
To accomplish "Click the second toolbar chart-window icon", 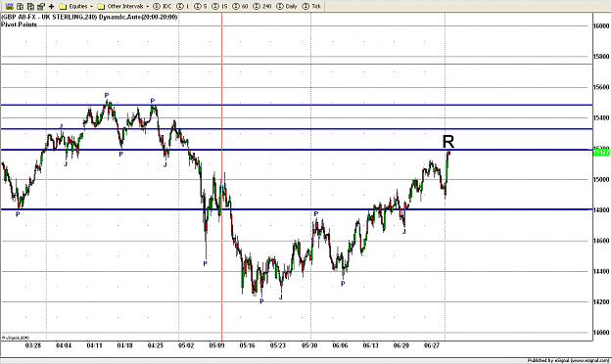I will pyautogui.click(x=20, y=6).
